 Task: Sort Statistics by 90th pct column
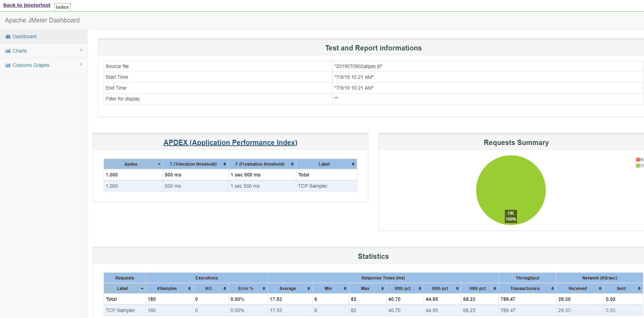pos(405,289)
